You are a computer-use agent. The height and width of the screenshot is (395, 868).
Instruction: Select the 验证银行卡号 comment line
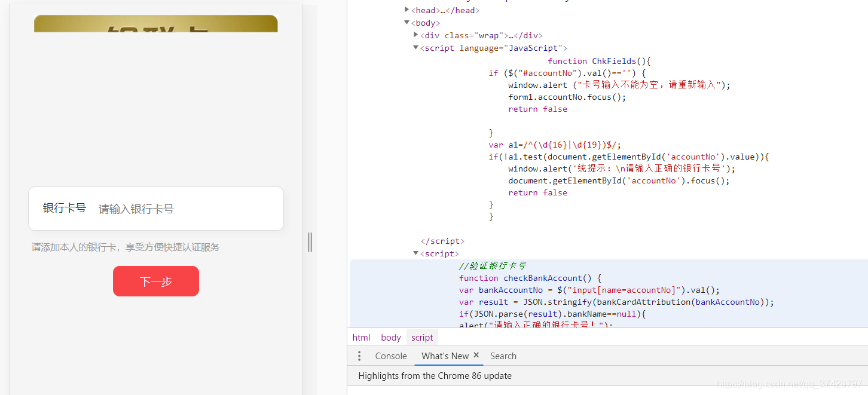tap(493, 266)
